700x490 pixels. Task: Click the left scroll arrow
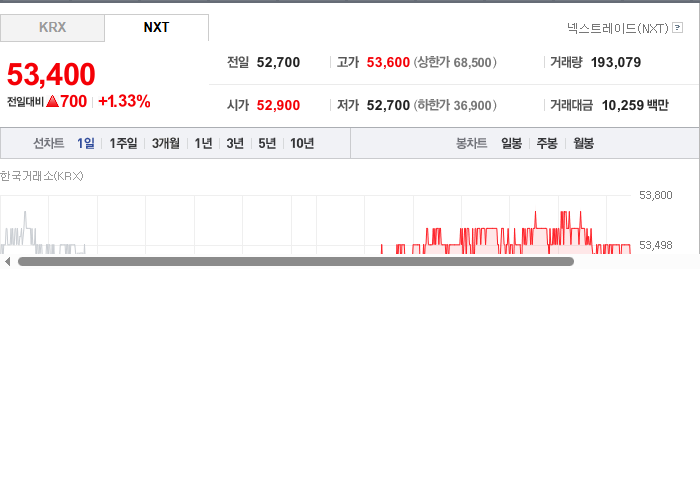point(7,262)
